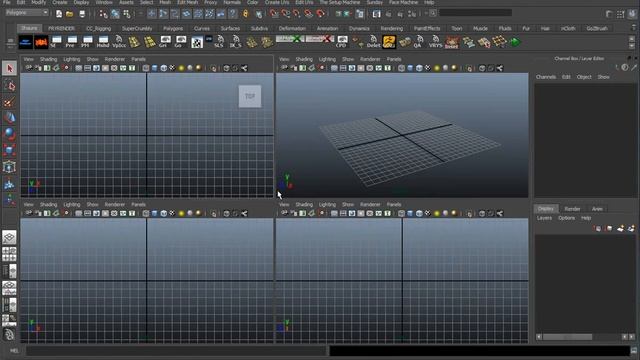640x360 pixels.
Task: Select the arrow Select tool in toolbox
Action: pyautogui.click(x=9, y=68)
